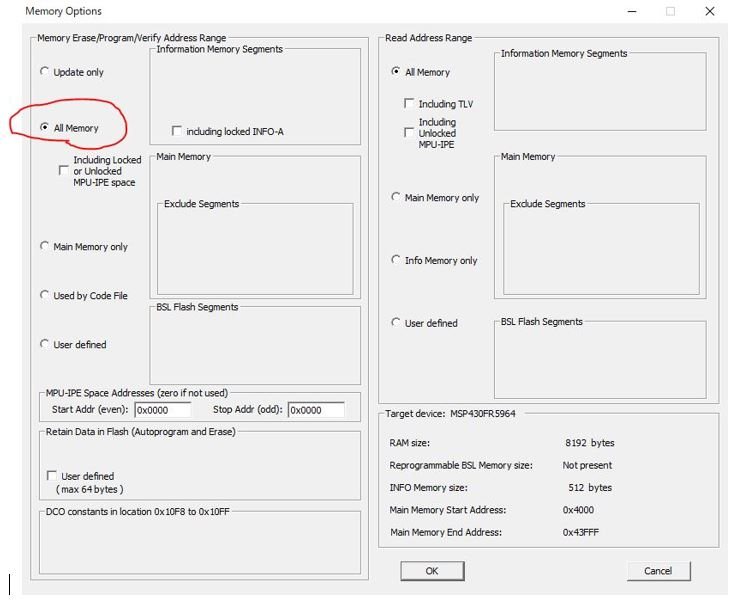Close the Memory Options window
The height and width of the screenshot is (602, 733).
pyautogui.click(x=710, y=11)
